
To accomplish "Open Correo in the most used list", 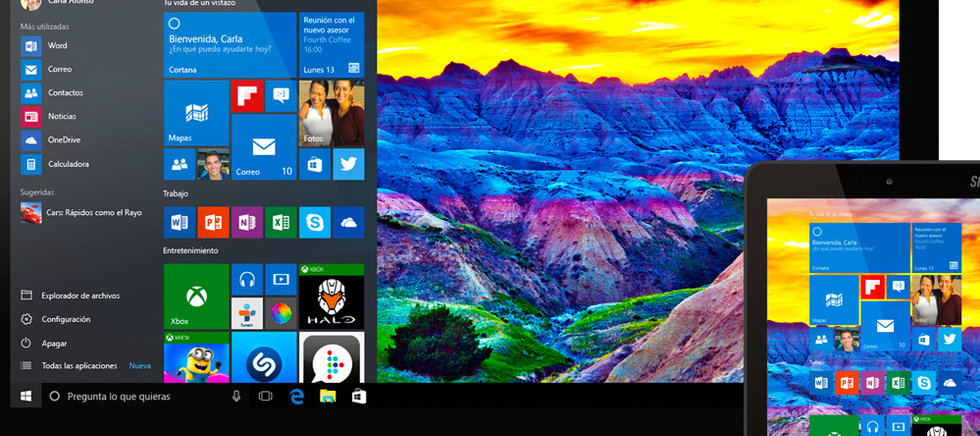I will pyautogui.click(x=46, y=70).
